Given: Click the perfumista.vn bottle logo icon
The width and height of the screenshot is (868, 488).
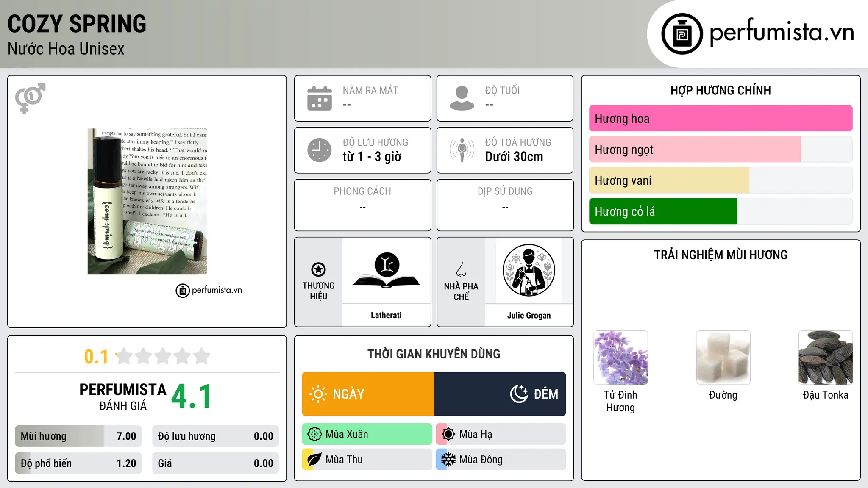Looking at the screenshot, I should pyautogui.click(x=682, y=34).
